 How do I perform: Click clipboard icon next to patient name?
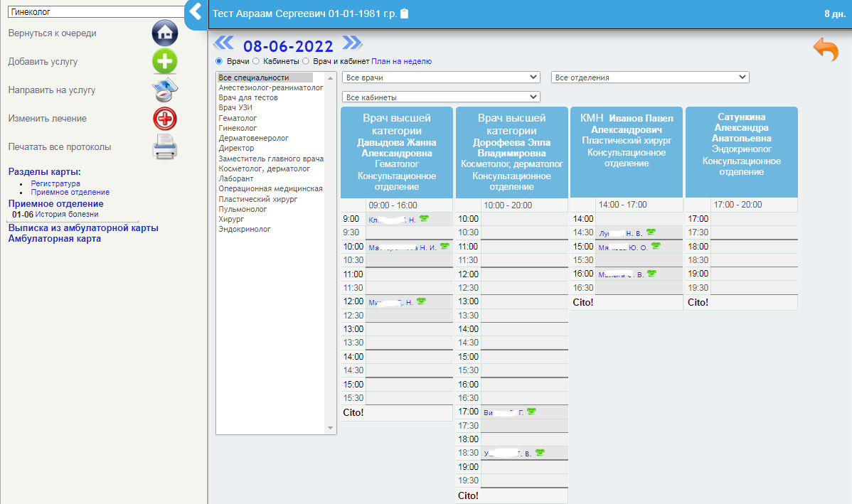[405, 14]
